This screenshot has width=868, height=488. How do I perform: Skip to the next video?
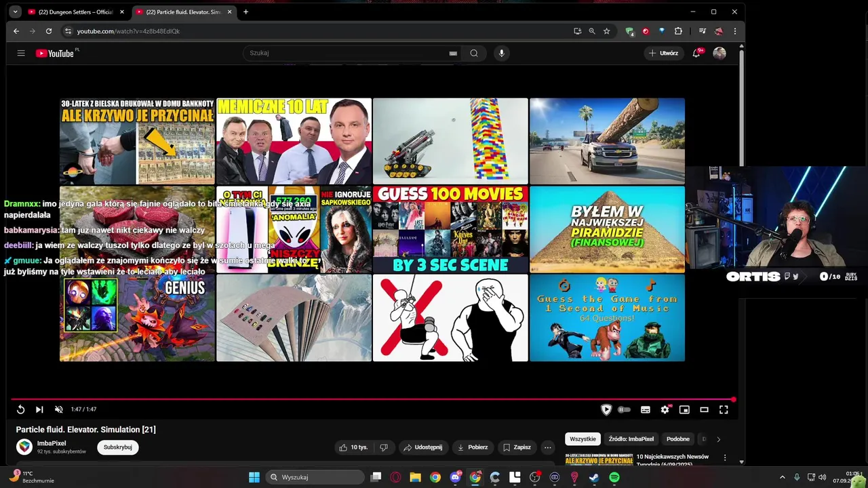[x=39, y=409]
